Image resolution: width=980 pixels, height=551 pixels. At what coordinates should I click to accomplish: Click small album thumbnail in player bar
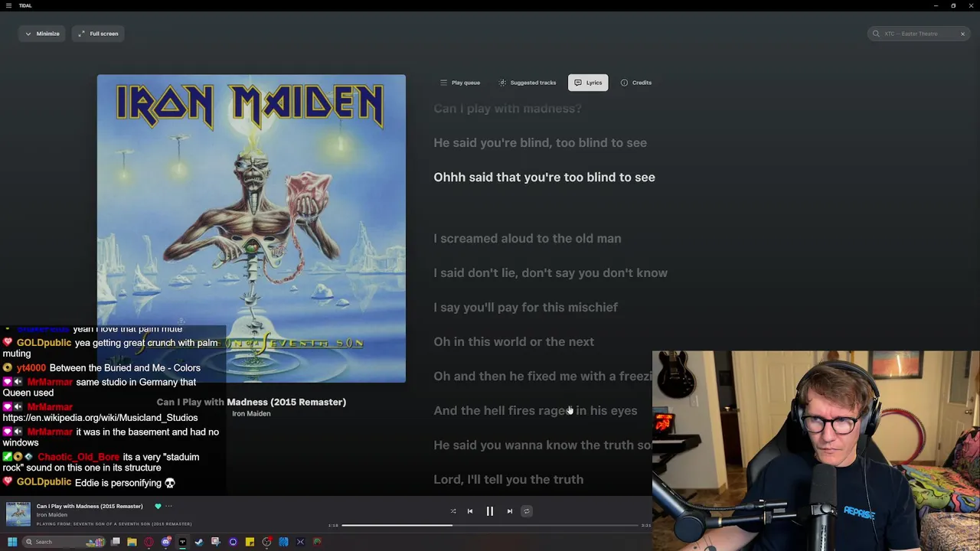(18, 514)
